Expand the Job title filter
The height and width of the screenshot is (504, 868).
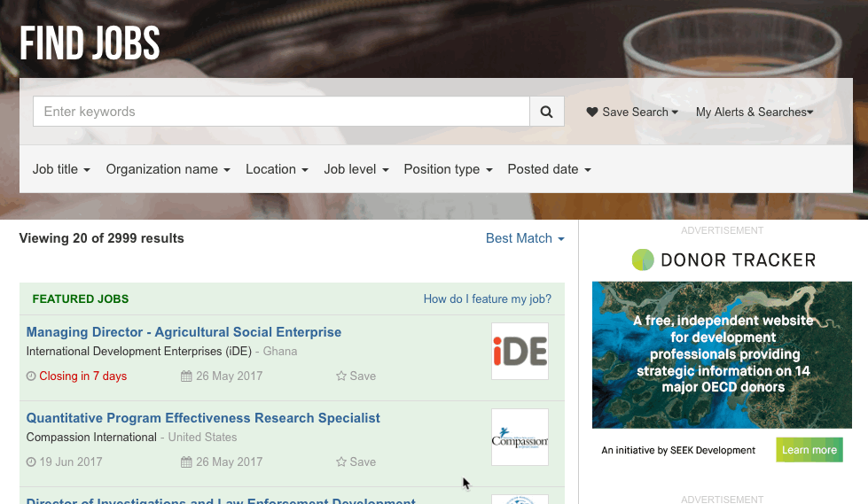click(61, 169)
